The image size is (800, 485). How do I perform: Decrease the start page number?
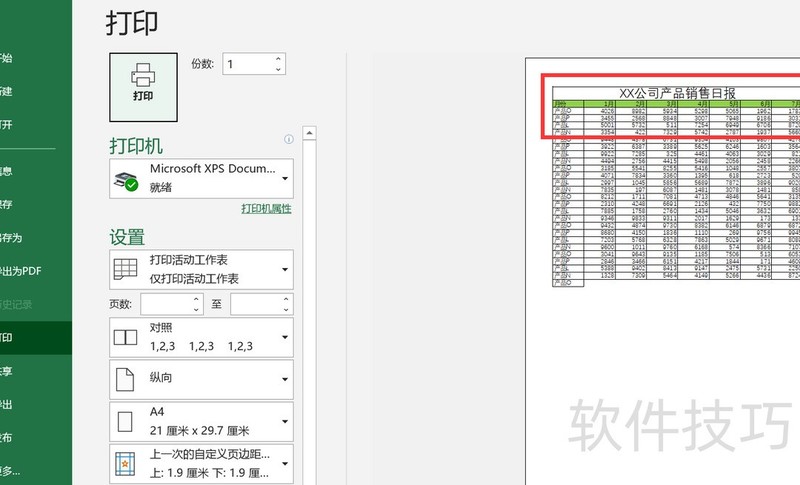point(196,310)
